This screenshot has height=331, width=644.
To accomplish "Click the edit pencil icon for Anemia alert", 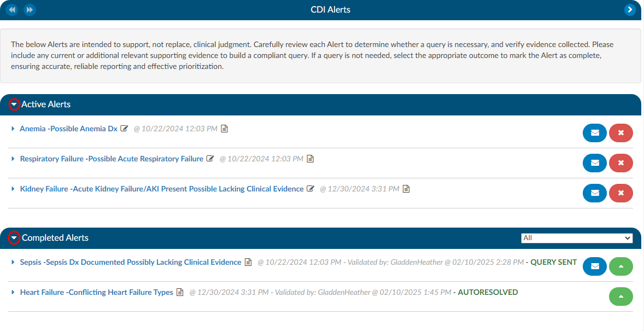I will coord(125,129).
